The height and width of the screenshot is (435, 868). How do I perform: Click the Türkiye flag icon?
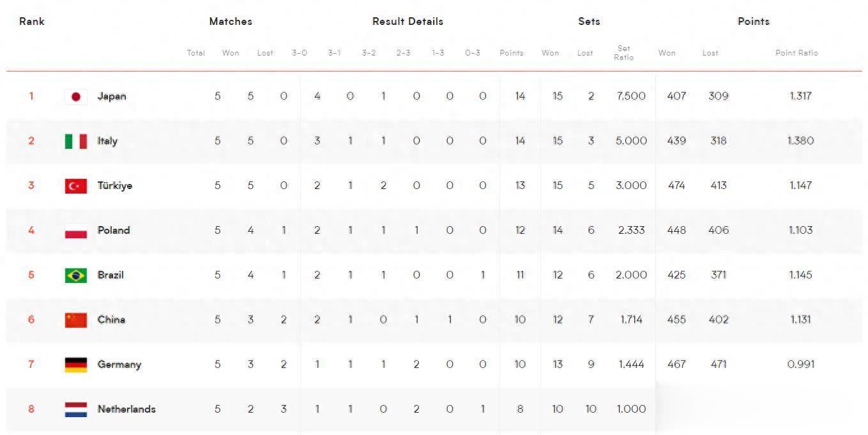coord(76,186)
